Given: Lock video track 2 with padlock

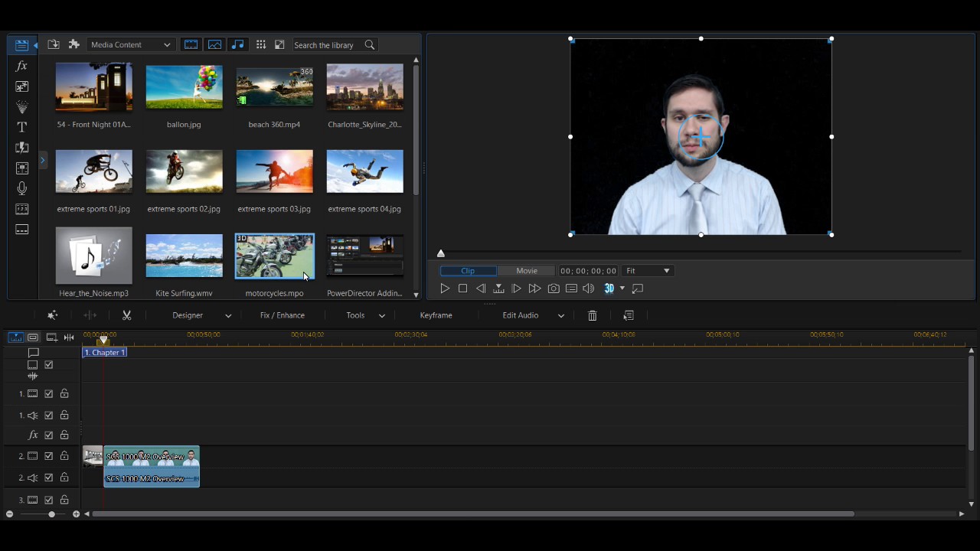Looking at the screenshot, I should (64, 457).
